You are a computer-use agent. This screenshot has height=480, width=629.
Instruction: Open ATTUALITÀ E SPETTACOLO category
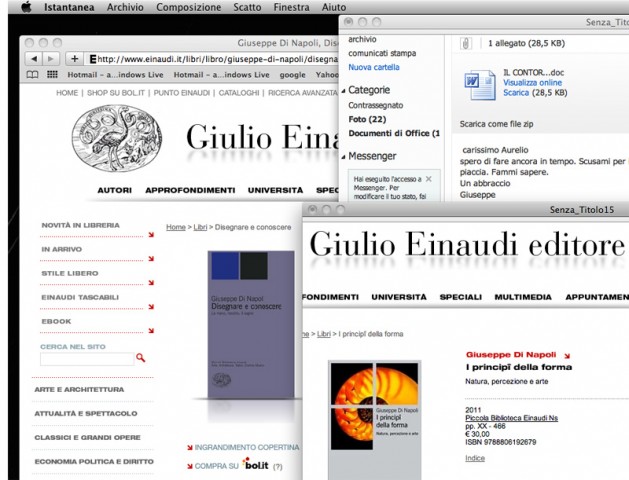pyautogui.click(x=86, y=413)
